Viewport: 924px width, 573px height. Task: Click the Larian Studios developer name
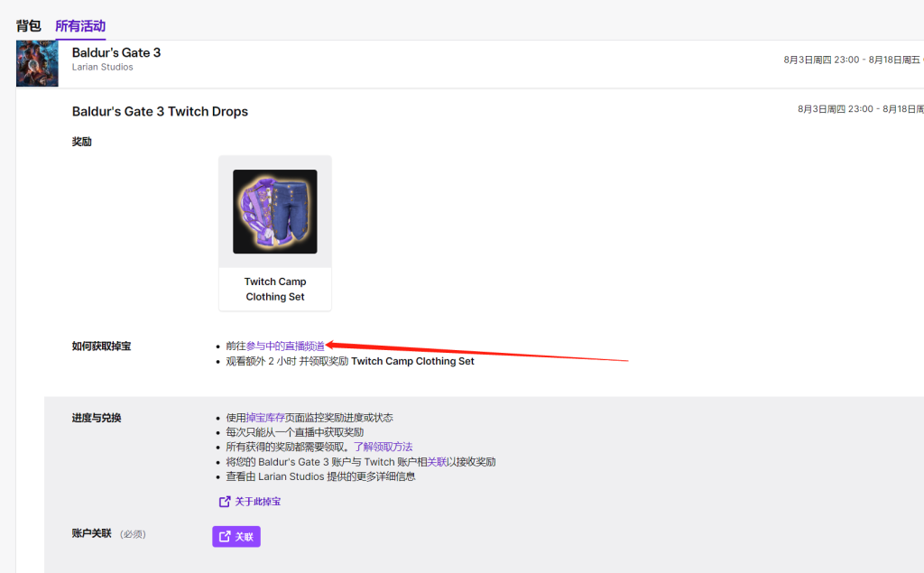(103, 67)
